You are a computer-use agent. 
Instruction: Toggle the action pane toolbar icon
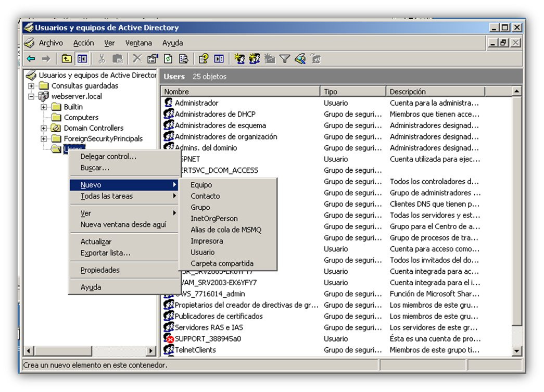tap(219, 59)
